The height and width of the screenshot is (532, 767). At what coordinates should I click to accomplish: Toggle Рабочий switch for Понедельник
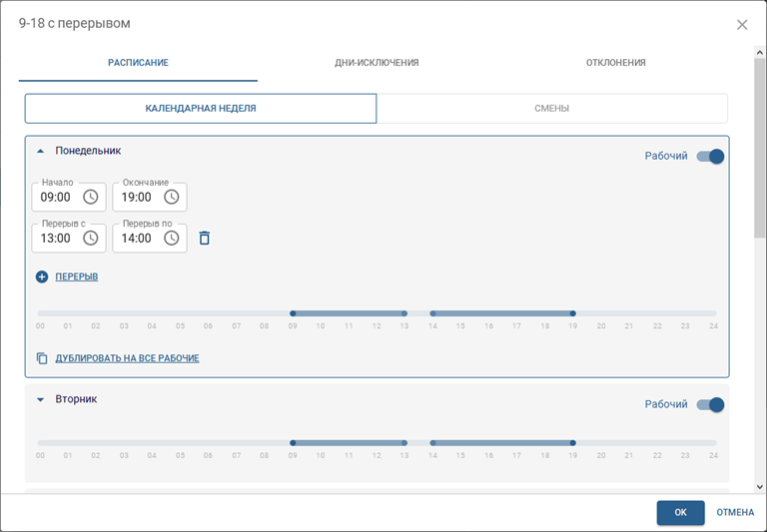(710, 156)
